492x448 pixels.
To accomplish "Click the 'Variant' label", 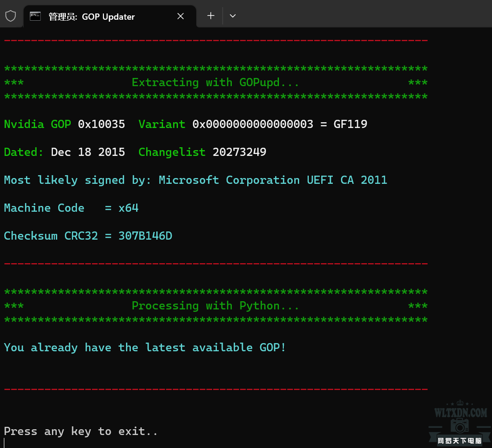I will pyautogui.click(x=162, y=124).
